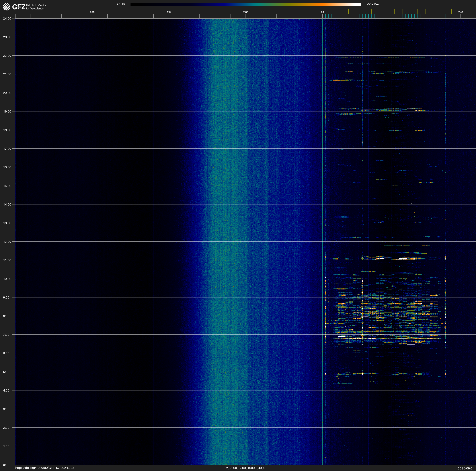Click the 24:00 time axis label

click(x=7, y=18)
